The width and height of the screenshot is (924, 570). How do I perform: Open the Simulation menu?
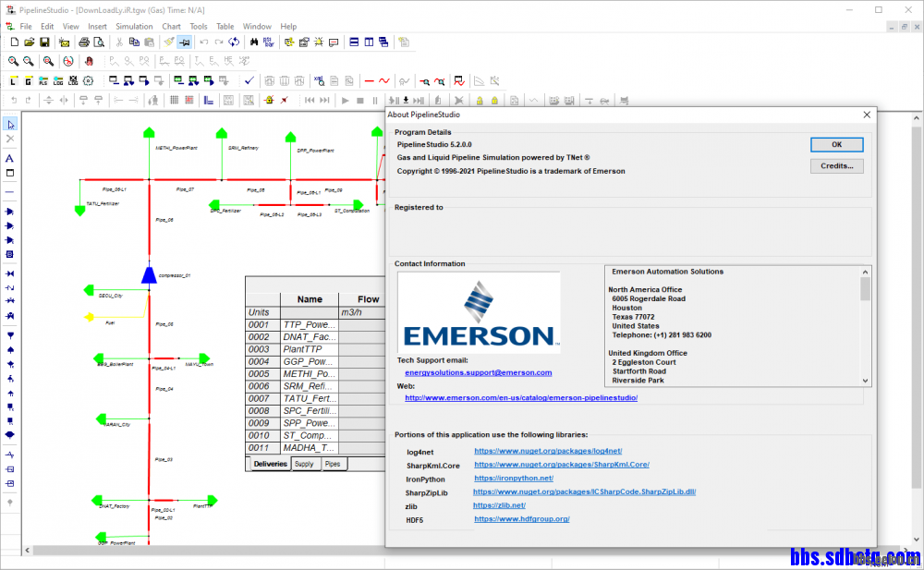coord(134,27)
